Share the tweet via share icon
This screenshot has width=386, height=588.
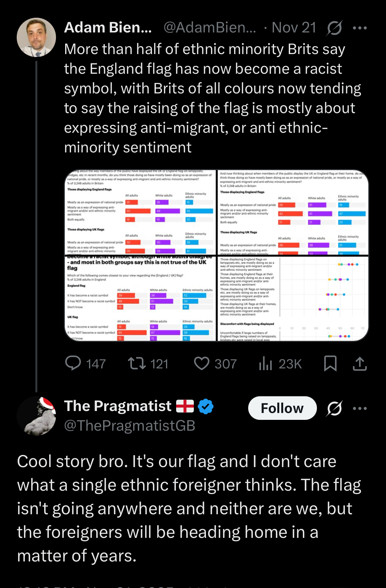359,363
